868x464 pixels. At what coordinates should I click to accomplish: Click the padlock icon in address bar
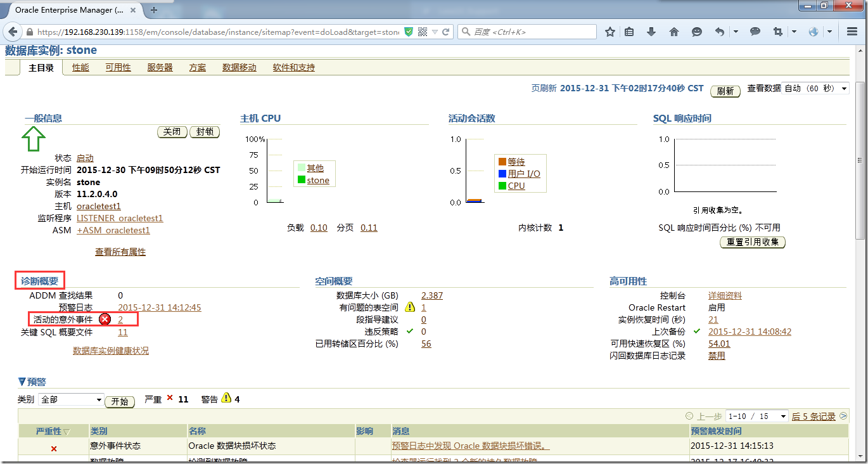29,32
